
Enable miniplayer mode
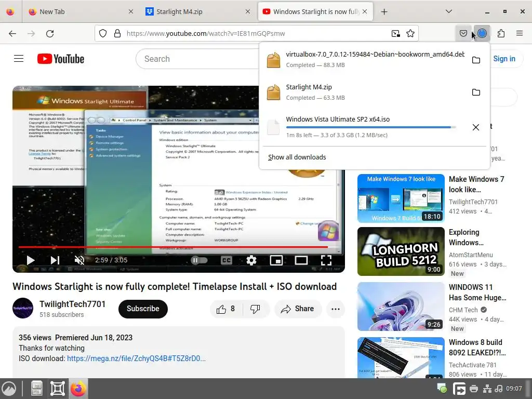pyautogui.click(x=276, y=260)
